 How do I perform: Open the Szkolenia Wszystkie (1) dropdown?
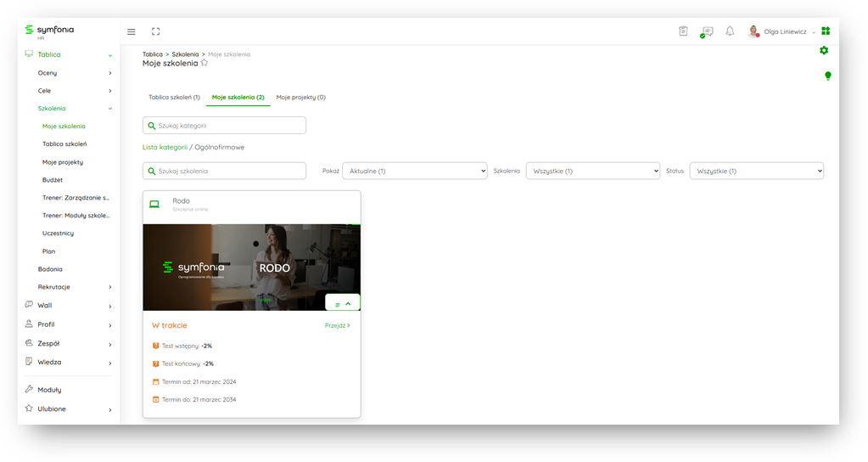coord(593,172)
